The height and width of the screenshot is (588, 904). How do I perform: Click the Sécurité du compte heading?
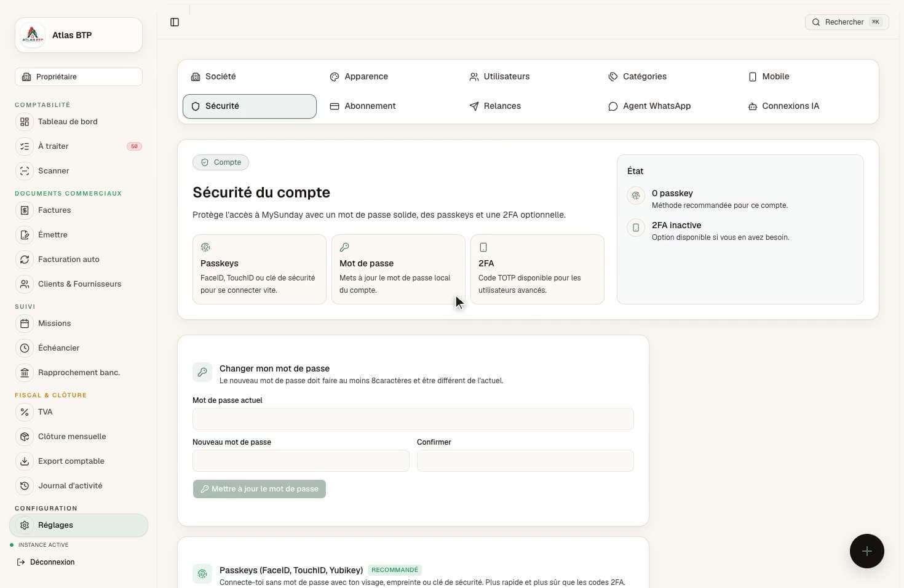261,193
